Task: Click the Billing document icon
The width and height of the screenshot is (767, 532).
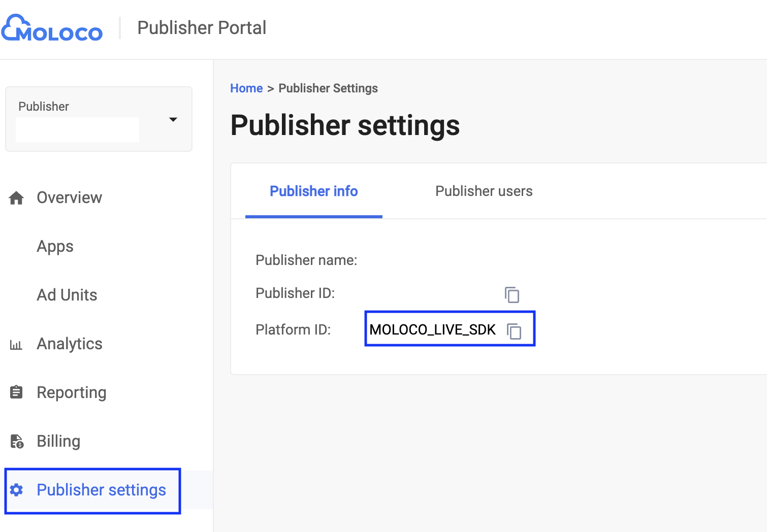Action: pyautogui.click(x=16, y=441)
